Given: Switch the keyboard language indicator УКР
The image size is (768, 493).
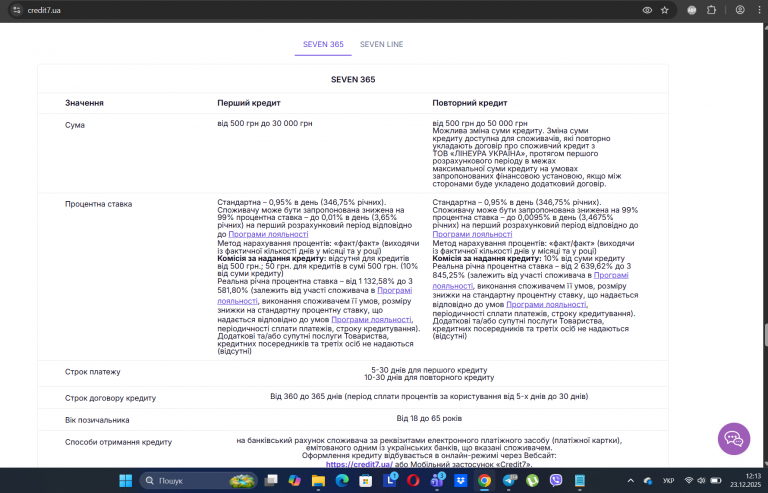Looking at the screenshot, I should (668, 481).
